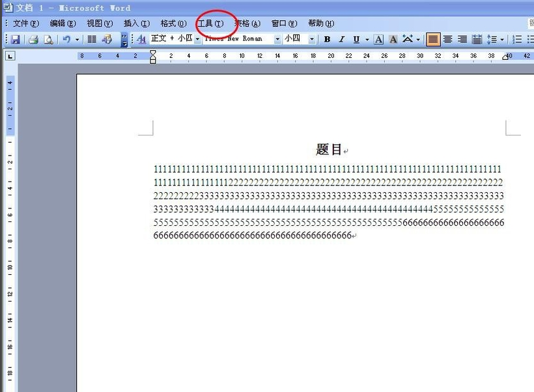Viewport: 534px width, 392px height.
Task: Open Print Preview
Action: [49, 39]
